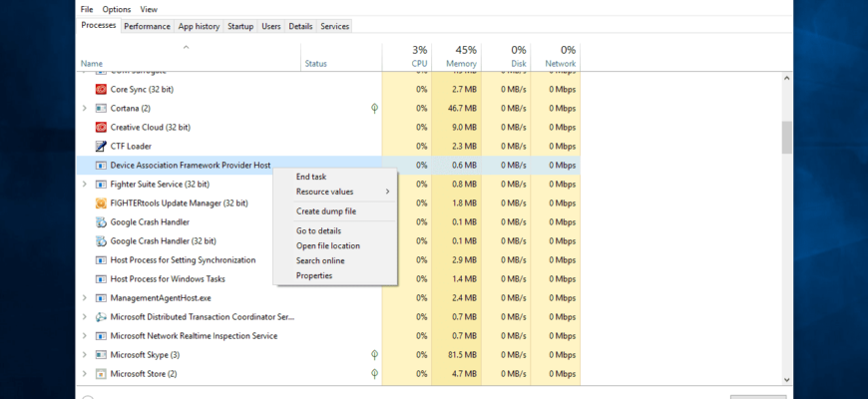Viewport: 868px width, 399px height.
Task: Click the Cortana process icon
Action: click(101, 108)
